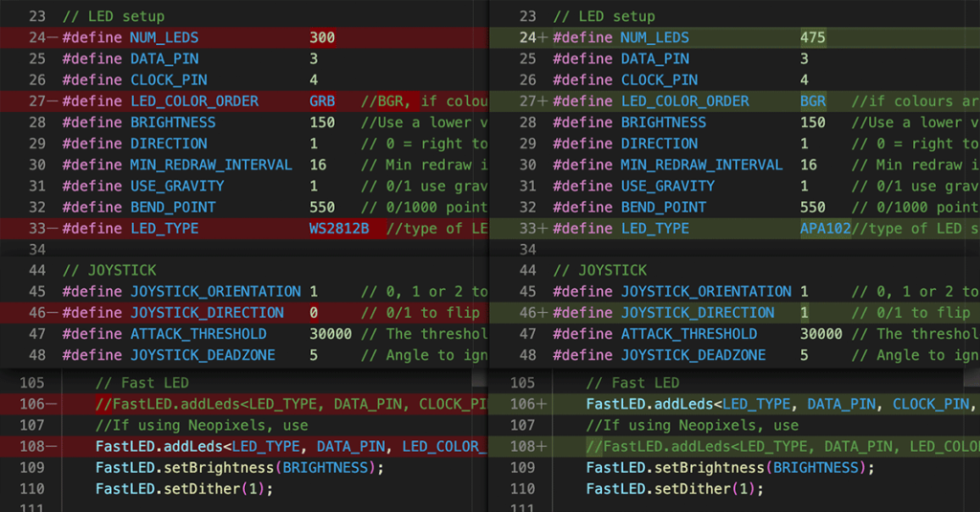Image resolution: width=980 pixels, height=512 pixels.
Task: Select the highlighted APA102 LED type value
Action: pyautogui.click(x=825, y=229)
